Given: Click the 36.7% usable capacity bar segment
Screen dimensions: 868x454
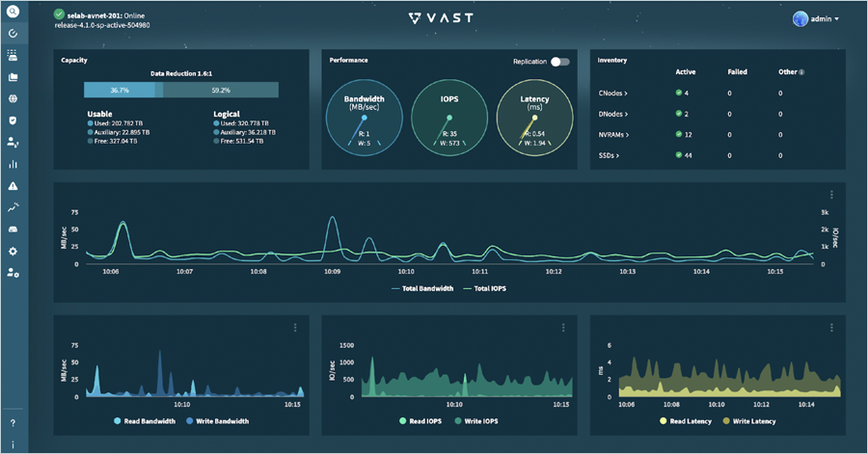Looking at the screenshot, I should pos(120,90).
